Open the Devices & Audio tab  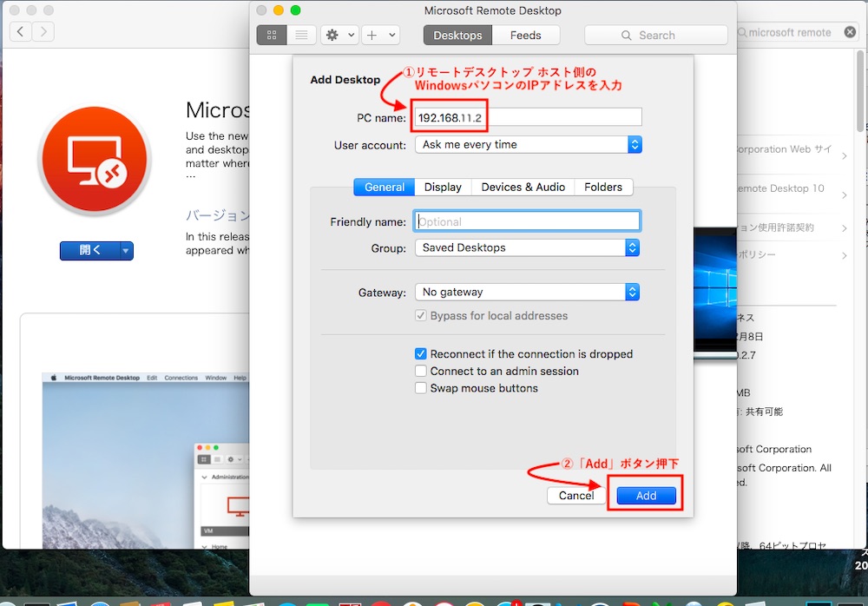(523, 188)
